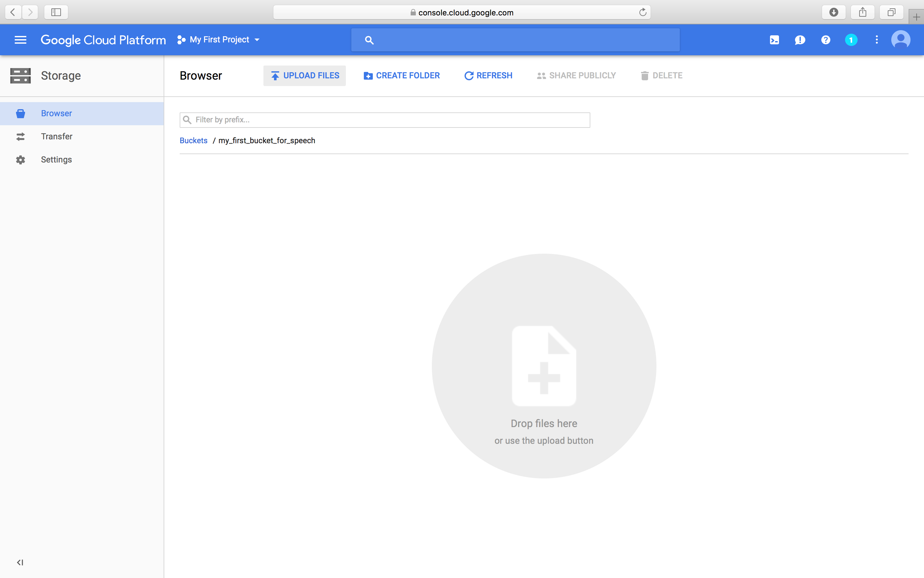Click the Google Cloud Platform logo
924x578 pixels.
click(103, 40)
